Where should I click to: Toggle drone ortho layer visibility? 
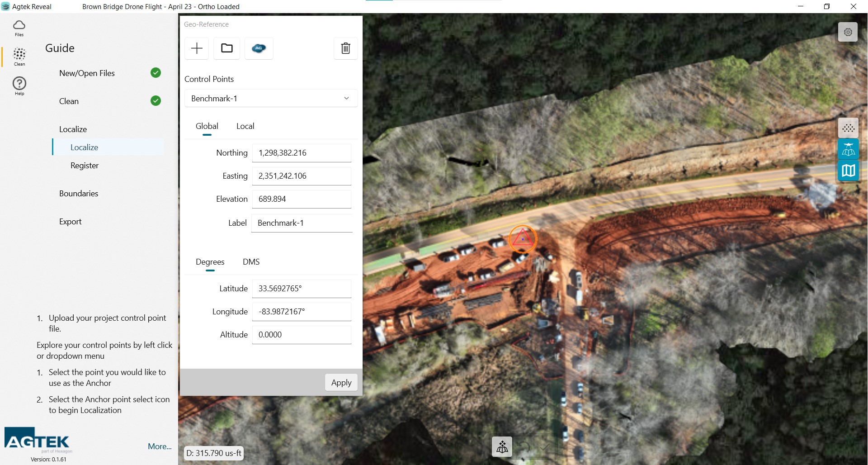(848, 149)
